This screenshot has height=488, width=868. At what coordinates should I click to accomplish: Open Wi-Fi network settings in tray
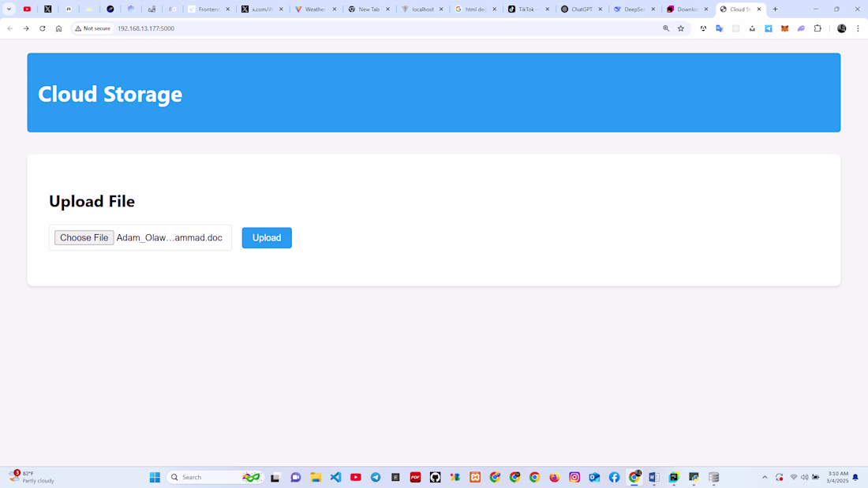[x=793, y=477]
